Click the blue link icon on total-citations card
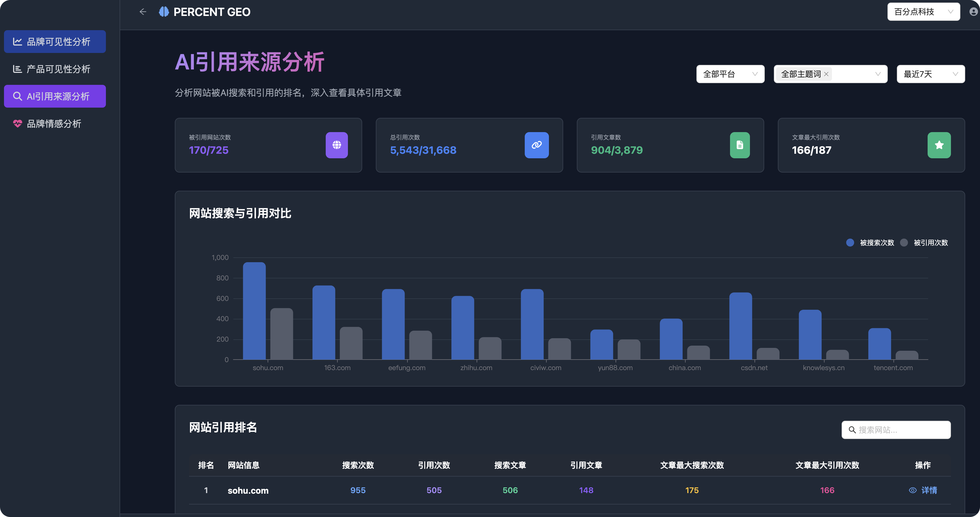Viewport: 980px width, 517px height. (x=536, y=145)
